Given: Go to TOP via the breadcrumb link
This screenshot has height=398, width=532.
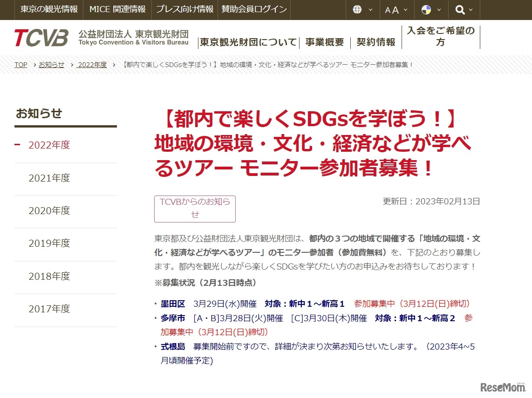Looking at the screenshot, I should [20, 65].
